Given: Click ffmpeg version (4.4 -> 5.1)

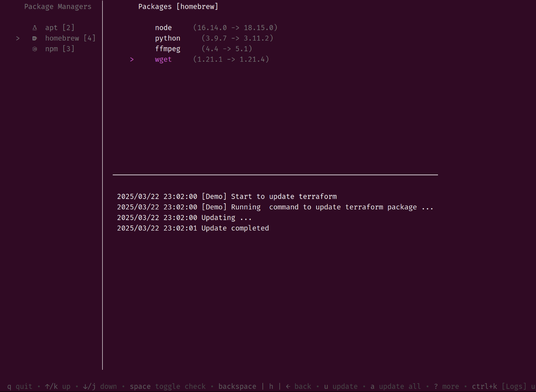Looking at the screenshot, I should (227, 49).
